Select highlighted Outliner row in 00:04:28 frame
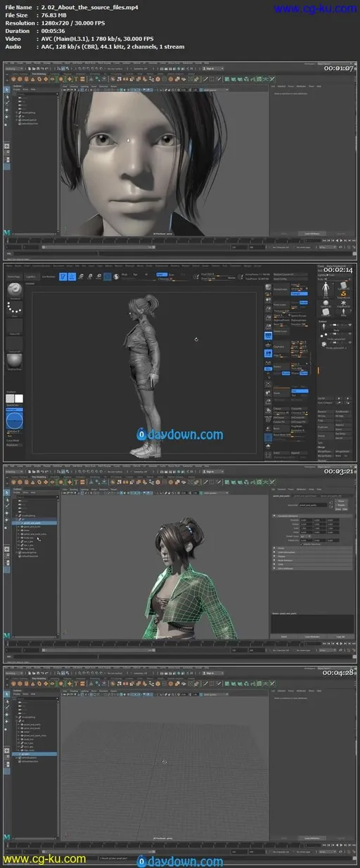The width and height of the screenshot is (360, 868). (35, 754)
